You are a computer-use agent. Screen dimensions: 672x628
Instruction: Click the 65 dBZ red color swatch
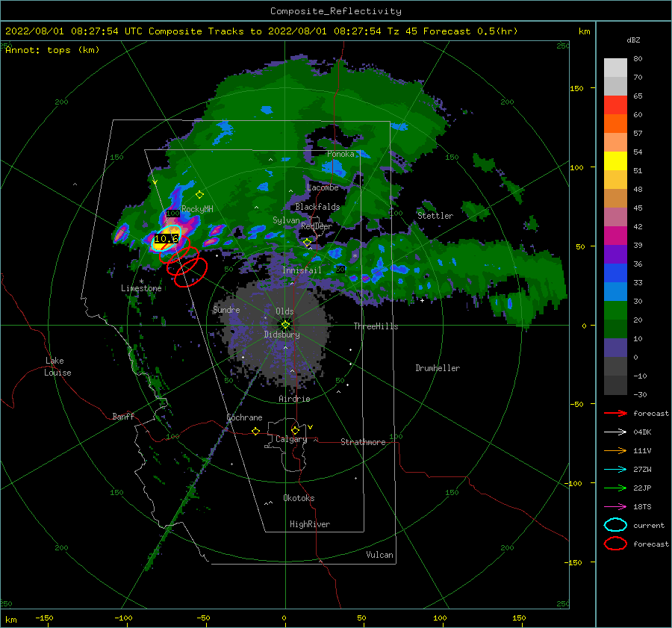coord(615,105)
